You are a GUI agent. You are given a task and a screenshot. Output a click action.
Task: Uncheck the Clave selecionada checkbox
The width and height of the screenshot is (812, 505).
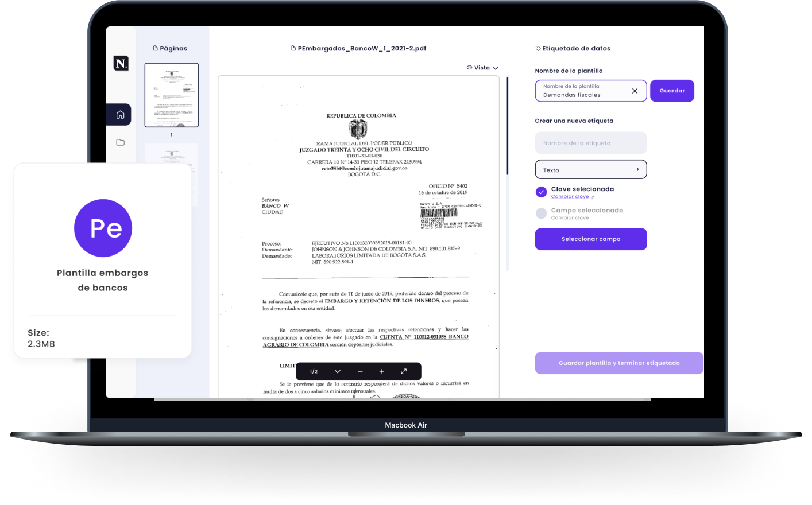click(x=541, y=192)
